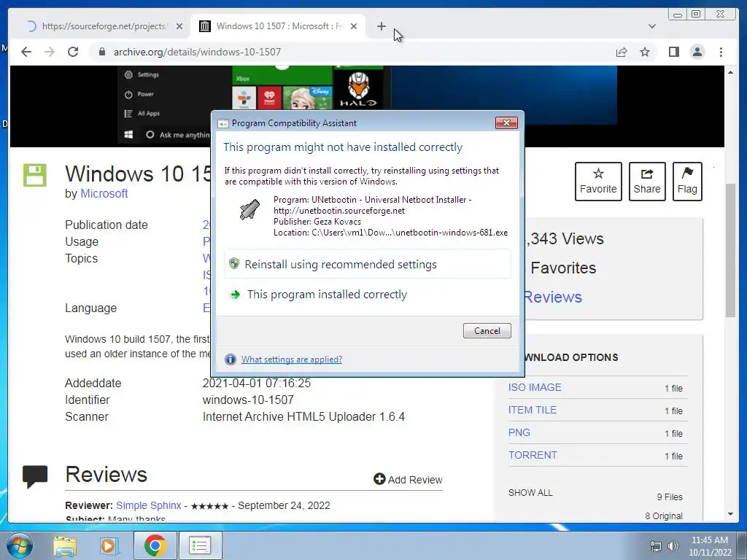Image resolution: width=747 pixels, height=560 pixels.
Task: Close the sourceforge.net tab
Action: tap(179, 26)
